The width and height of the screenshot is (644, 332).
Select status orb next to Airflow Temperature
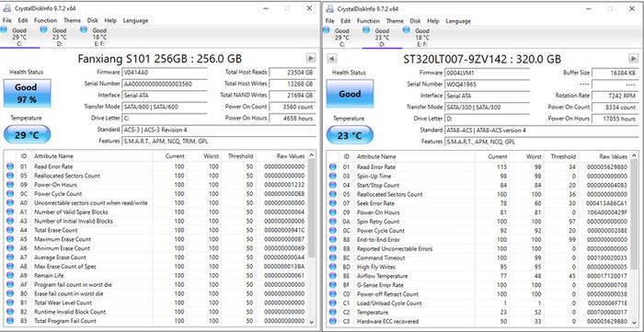pos(333,276)
